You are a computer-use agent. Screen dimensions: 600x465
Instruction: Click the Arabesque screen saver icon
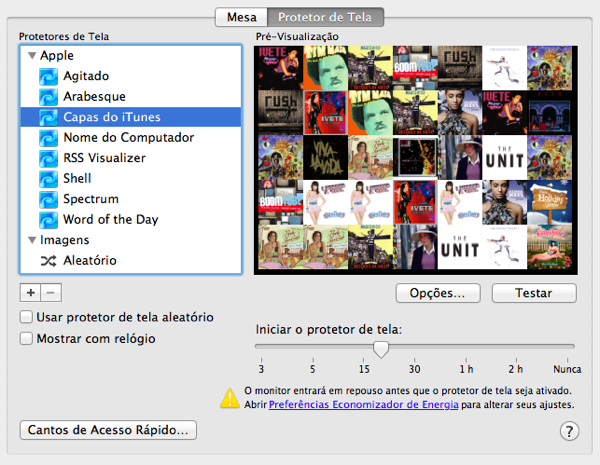48,96
